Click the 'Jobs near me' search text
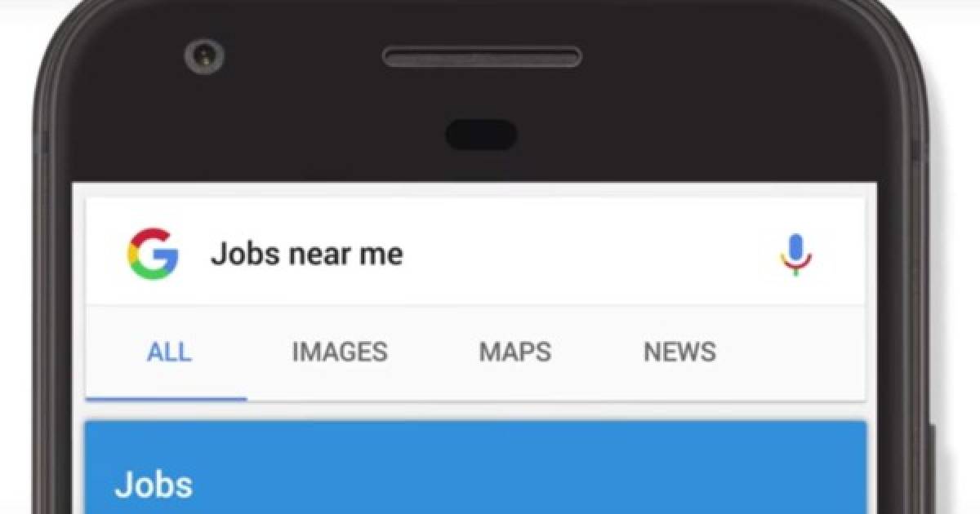Viewport: 980px width, 514px height. (x=307, y=255)
